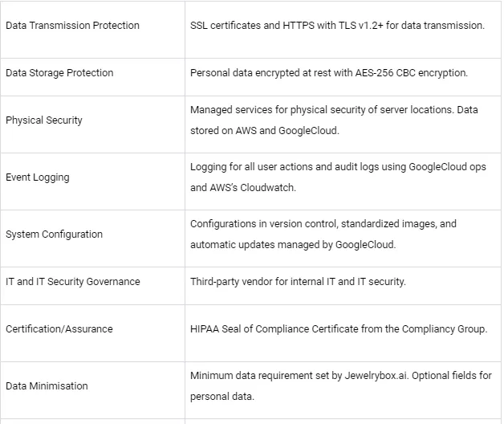
Task: Click AWS's Cloudwatch text line
Action: click(243, 188)
